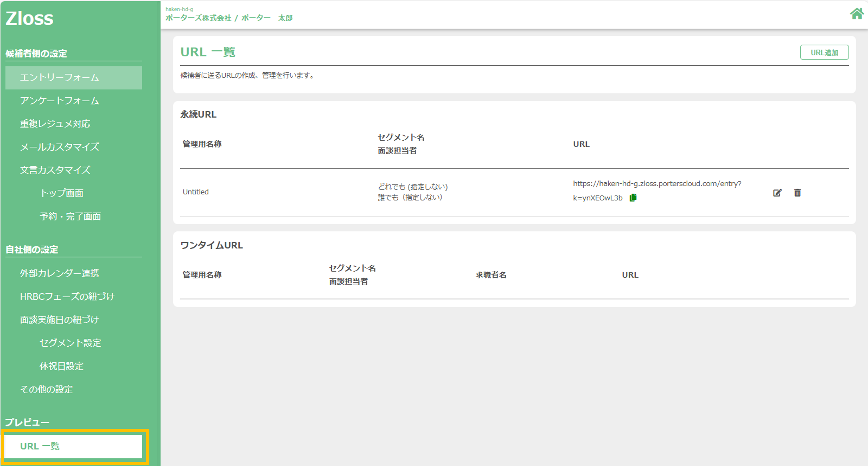
Task: Select 面談実施日の紐づけ menu item
Action: tap(59, 320)
